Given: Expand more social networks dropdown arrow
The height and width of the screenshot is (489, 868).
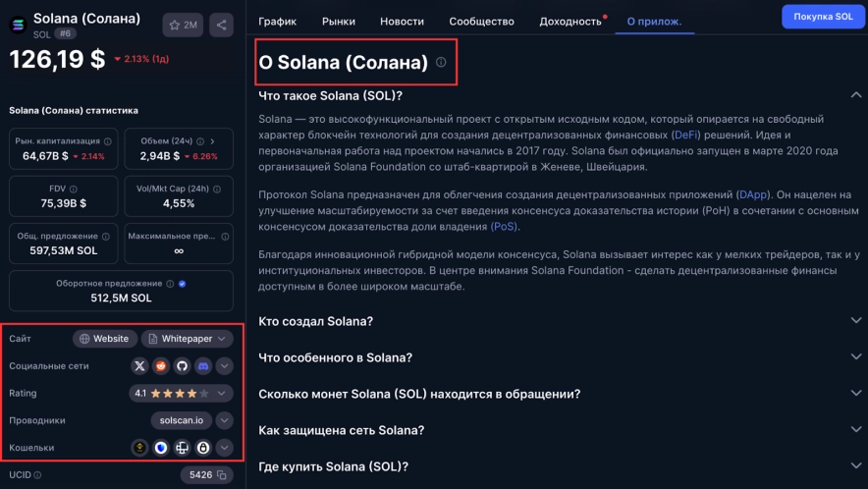Looking at the screenshot, I should coord(225,366).
